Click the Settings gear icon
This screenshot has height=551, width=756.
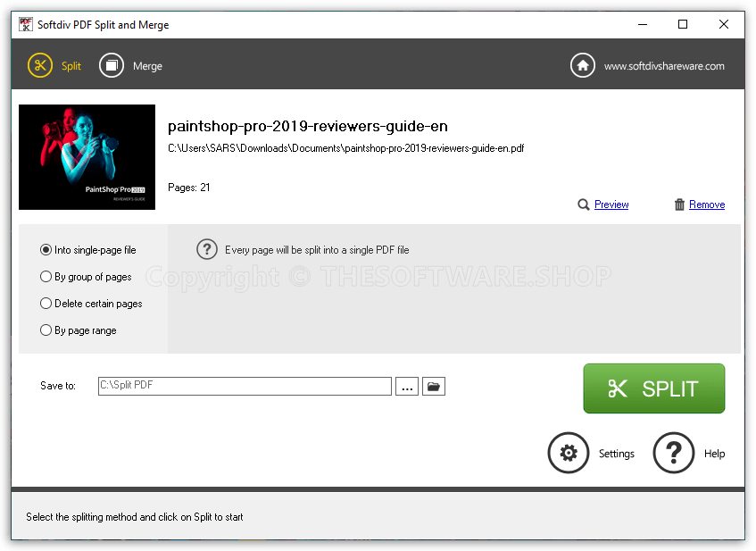(569, 453)
